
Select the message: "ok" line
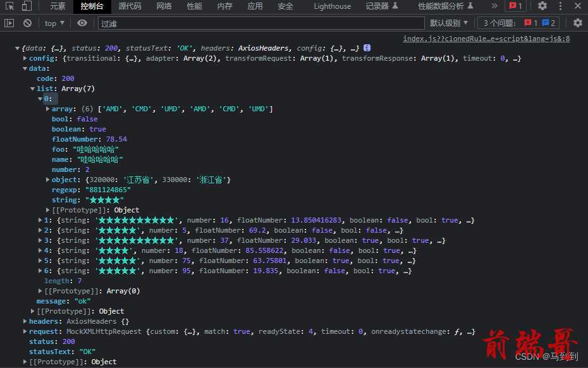tap(64, 301)
